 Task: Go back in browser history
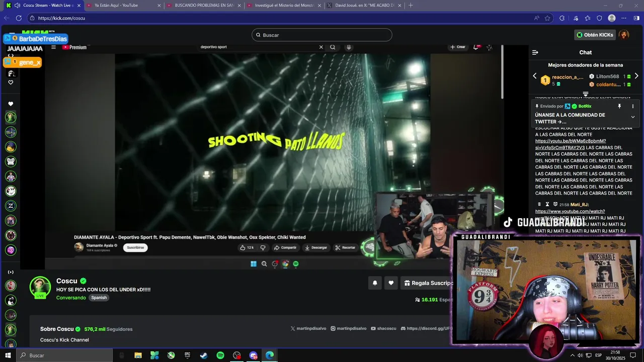tap(7, 18)
